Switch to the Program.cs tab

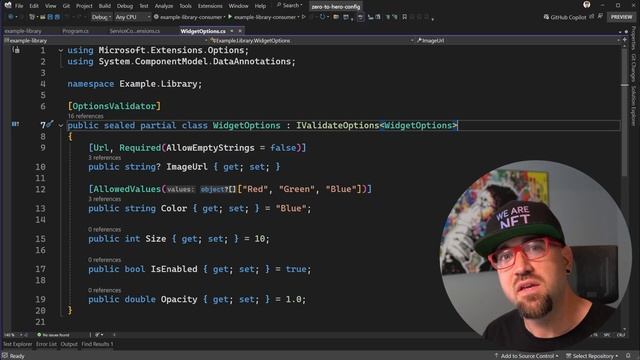[x=76, y=31]
